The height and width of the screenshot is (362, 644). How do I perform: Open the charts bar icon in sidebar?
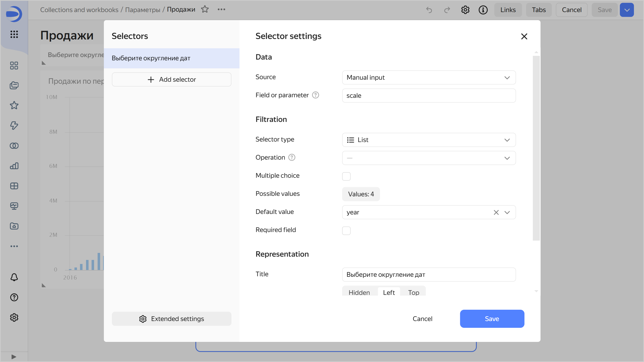(x=14, y=166)
